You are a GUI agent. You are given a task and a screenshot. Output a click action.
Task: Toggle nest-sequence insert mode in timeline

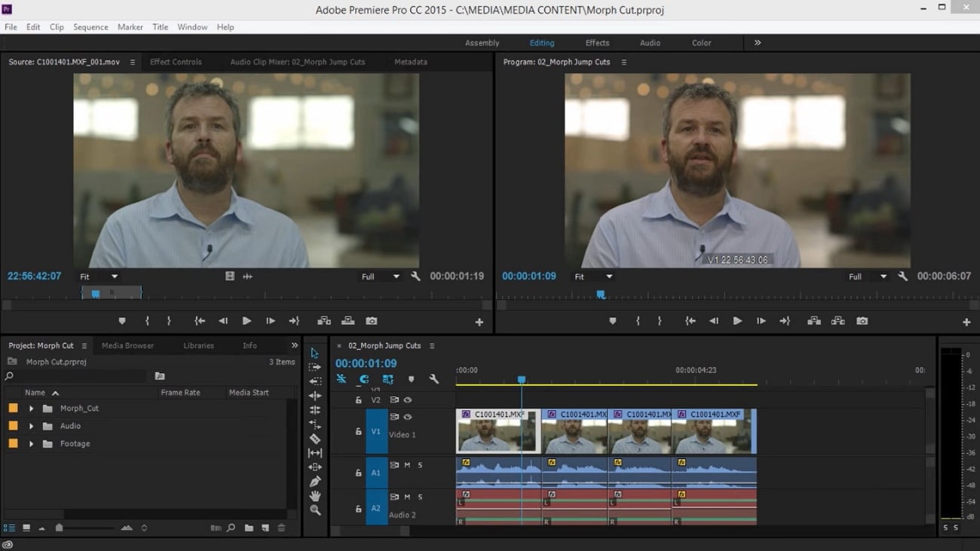(x=341, y=379)
